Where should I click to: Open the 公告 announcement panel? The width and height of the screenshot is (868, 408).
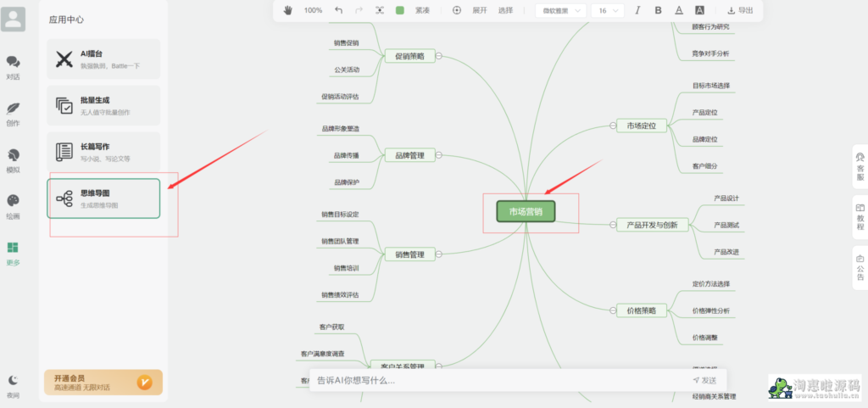[x=860, y=268]
